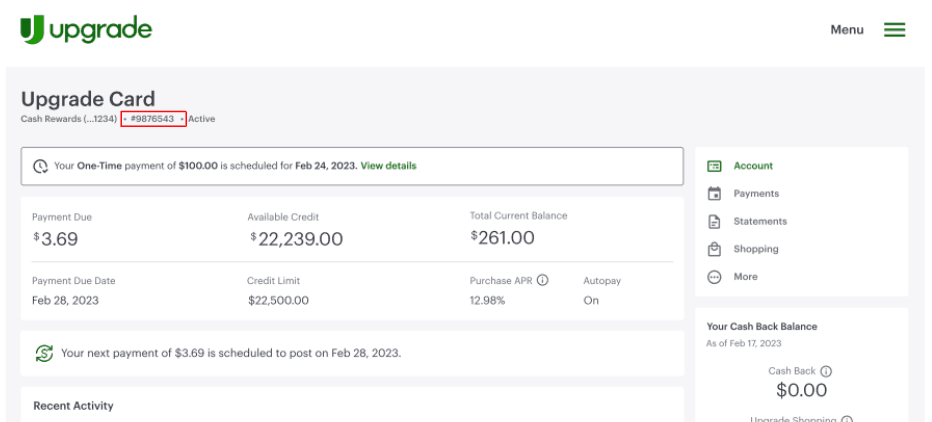Select Account in the side navigation
This screenshot has width=932, height=422.
753,166
